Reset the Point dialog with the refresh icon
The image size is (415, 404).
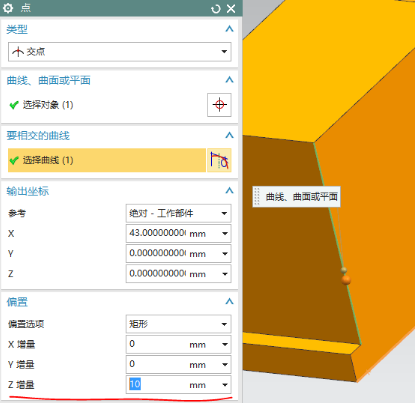(216, 9)
